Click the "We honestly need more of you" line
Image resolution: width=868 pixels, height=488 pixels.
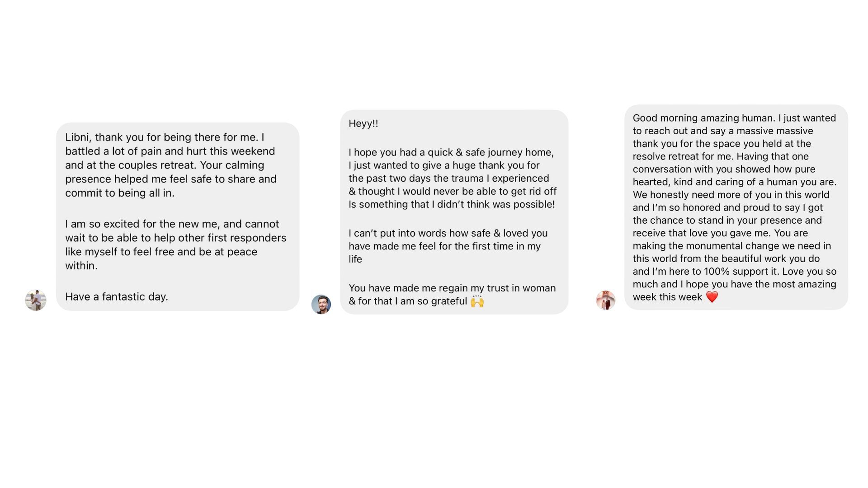pyautogui.click(x=731, y=195)
